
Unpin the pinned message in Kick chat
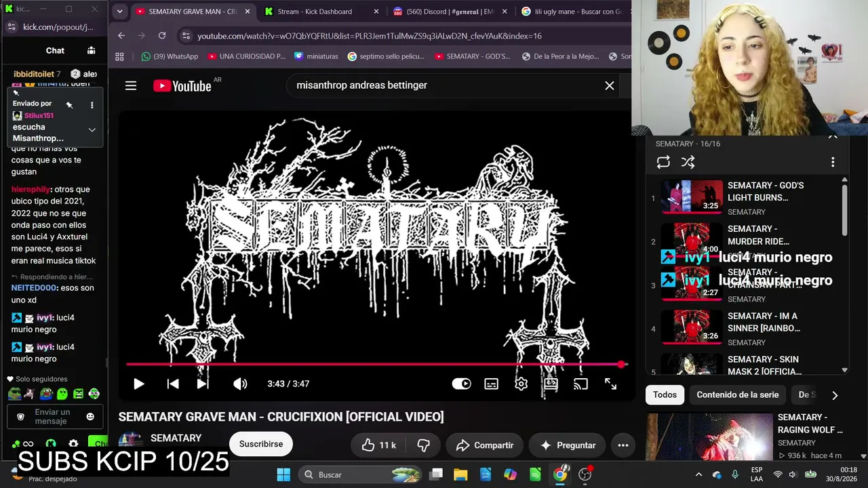point(69,105)
